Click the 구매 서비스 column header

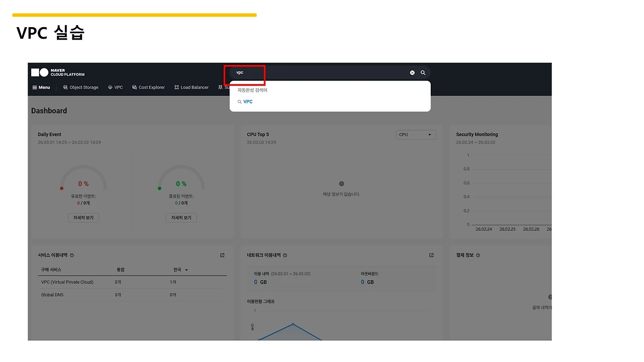[51, 270]
